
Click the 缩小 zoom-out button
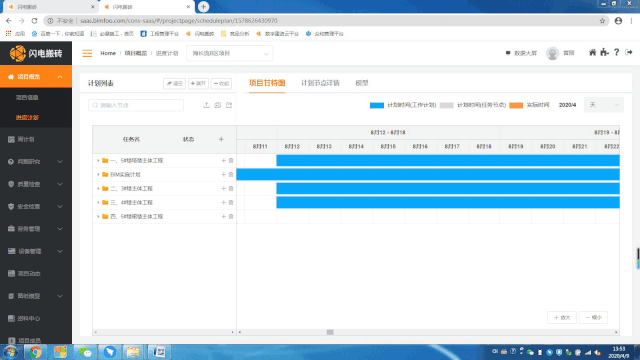[x=593, y=318]
